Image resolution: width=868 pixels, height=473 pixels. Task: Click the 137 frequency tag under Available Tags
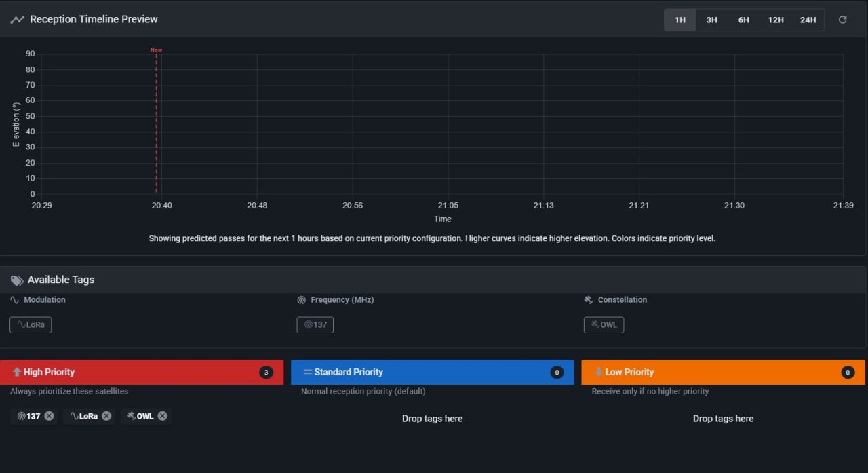click(x=315, y=324)
